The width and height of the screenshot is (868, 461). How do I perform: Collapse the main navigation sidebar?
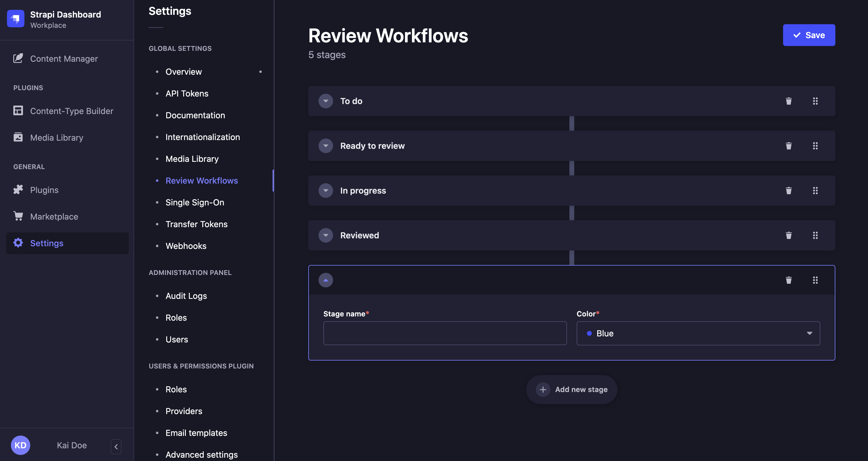coord(116,446)
